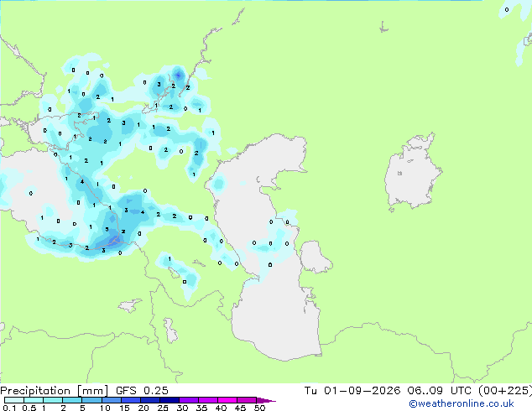Viewport: 532px width, 411px height.
Task: Click the 0.1–0.5 mm legend swatch
Action: [x=14, y=400]
